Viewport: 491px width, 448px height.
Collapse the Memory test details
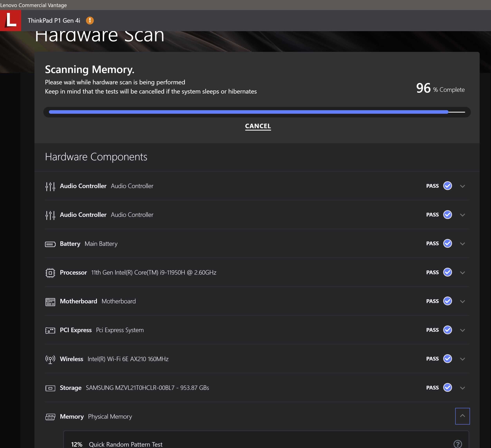pos(462,416)
